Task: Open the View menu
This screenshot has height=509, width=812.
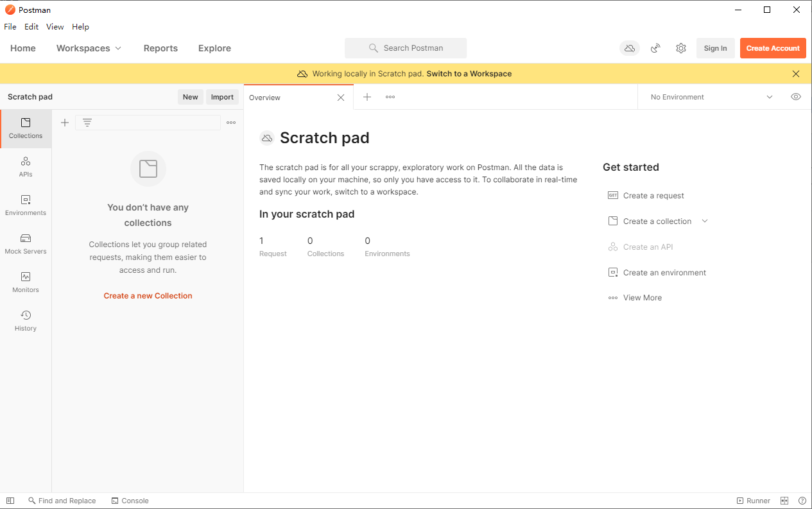Action: point(55,27)
